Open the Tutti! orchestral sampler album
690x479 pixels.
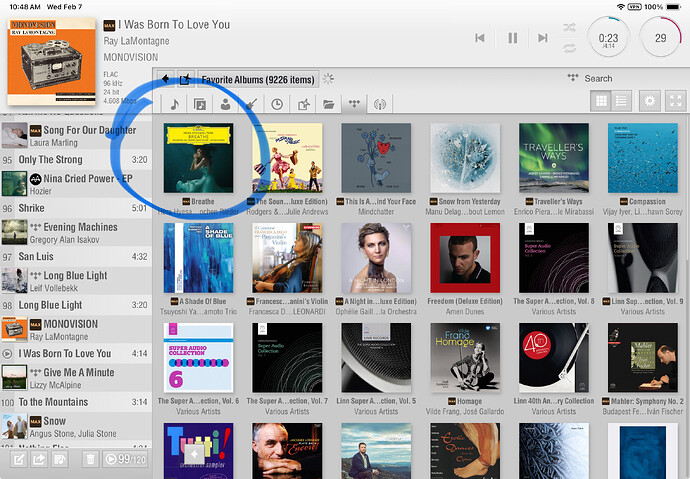198,451
